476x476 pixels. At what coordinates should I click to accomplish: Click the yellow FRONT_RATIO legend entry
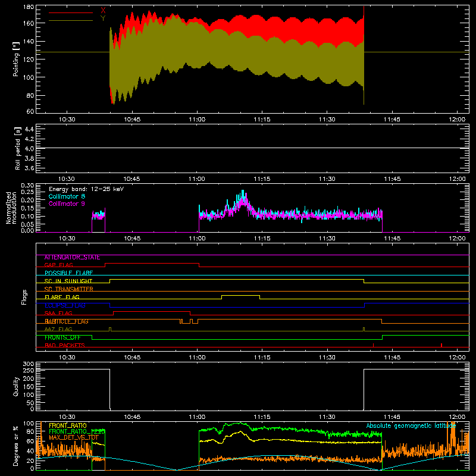click(x=68, y=425)
